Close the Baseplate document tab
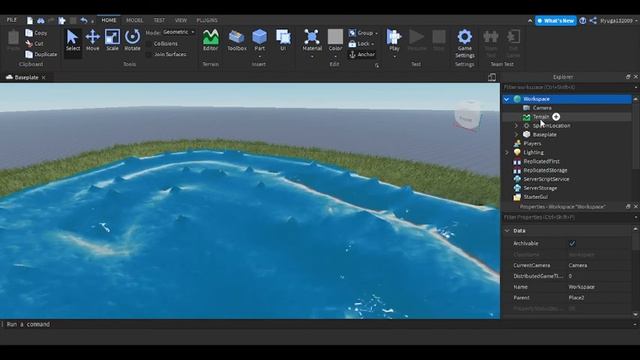The height and width of the screenshot is (360, 640). click(44, 77)
